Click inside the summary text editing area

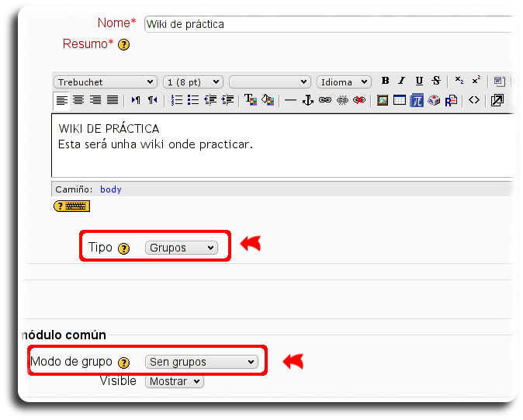click(x=283, y=145)
